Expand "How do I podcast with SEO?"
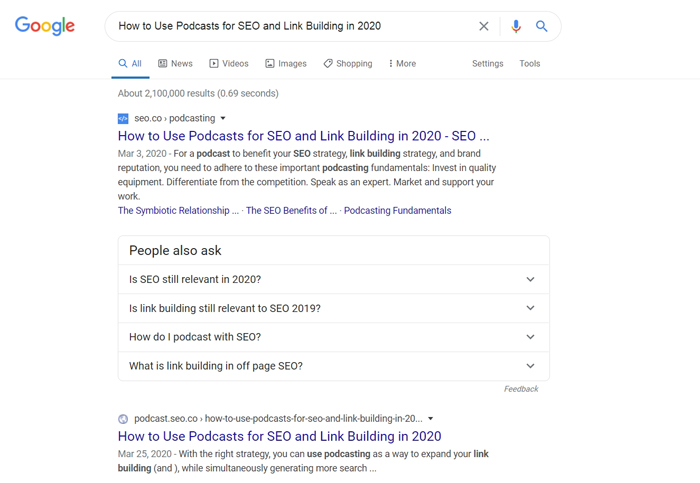The image size is (700, 483). click(333, 337)
